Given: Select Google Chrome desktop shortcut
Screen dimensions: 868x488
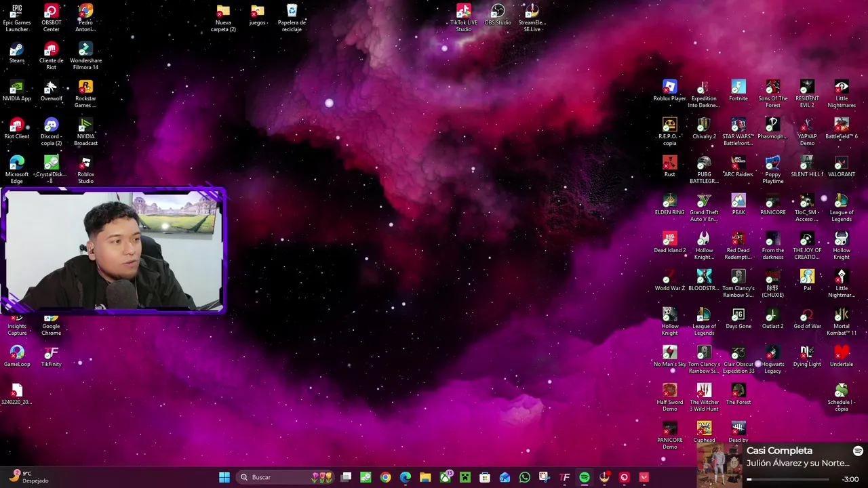Looking at the screenshot, I should [51, 325].
